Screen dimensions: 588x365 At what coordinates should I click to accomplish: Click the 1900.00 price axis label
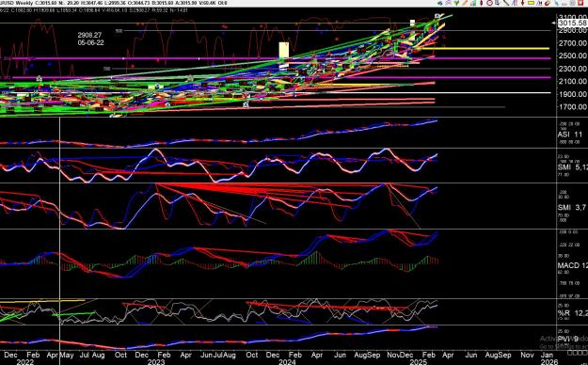click(573, 94)
